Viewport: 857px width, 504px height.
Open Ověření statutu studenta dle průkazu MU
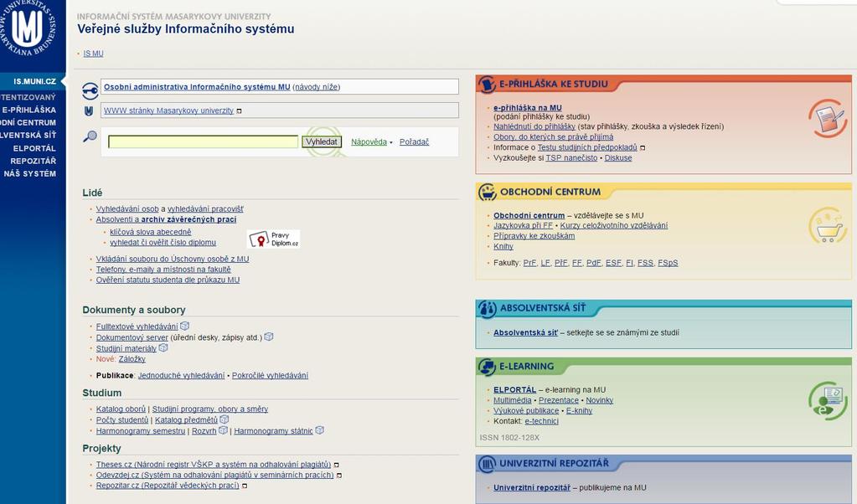168,280
